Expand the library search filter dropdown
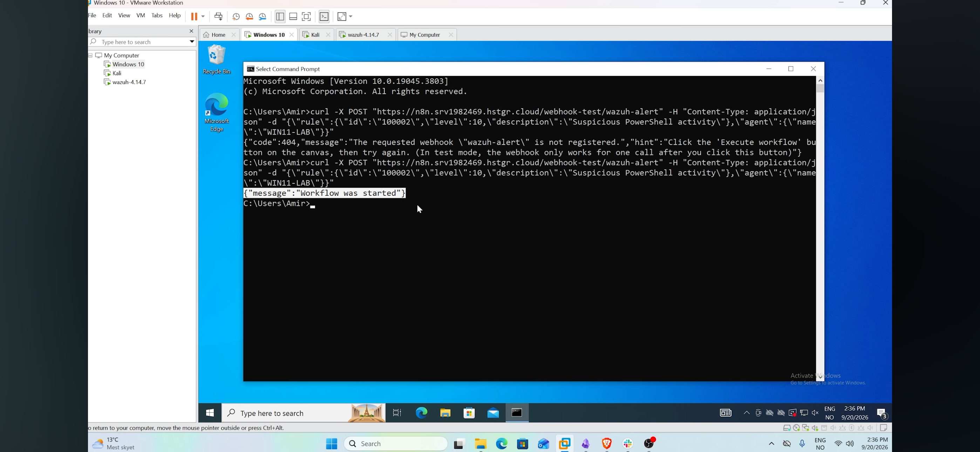This screenshot has width=980, height=452. pyautogui.click(x=192, y=42)
